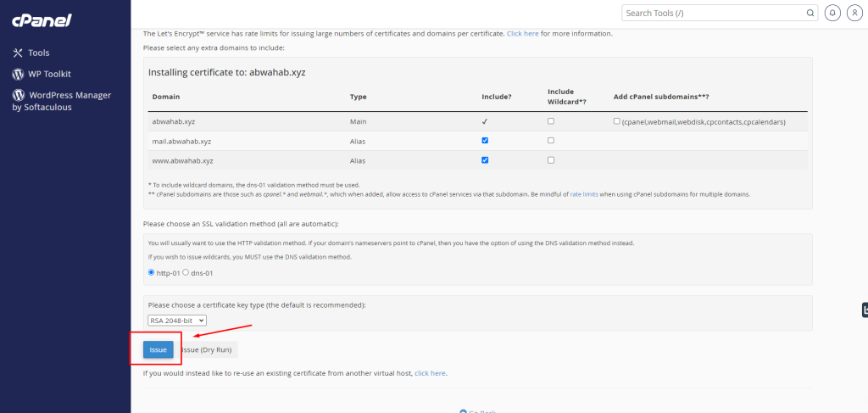
Task: Open the notifications bell icon
Action: [x=832, y=13]
